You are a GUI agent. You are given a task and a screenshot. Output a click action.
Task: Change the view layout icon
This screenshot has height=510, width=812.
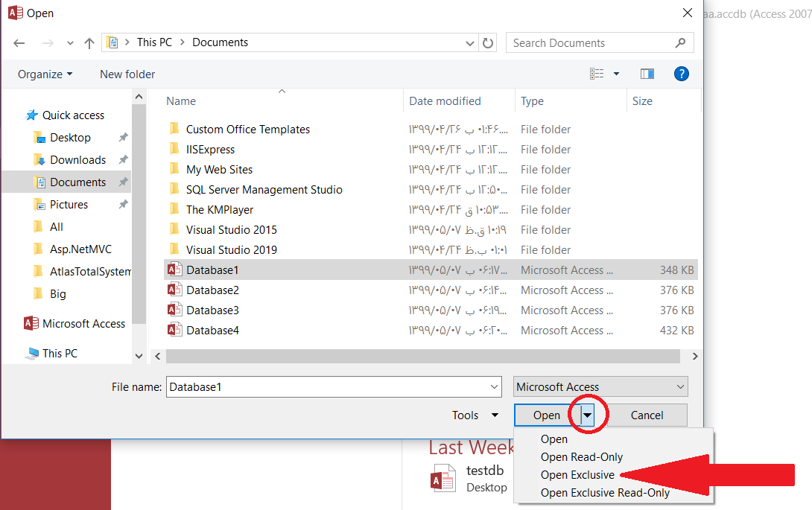[x=597, y=74]
